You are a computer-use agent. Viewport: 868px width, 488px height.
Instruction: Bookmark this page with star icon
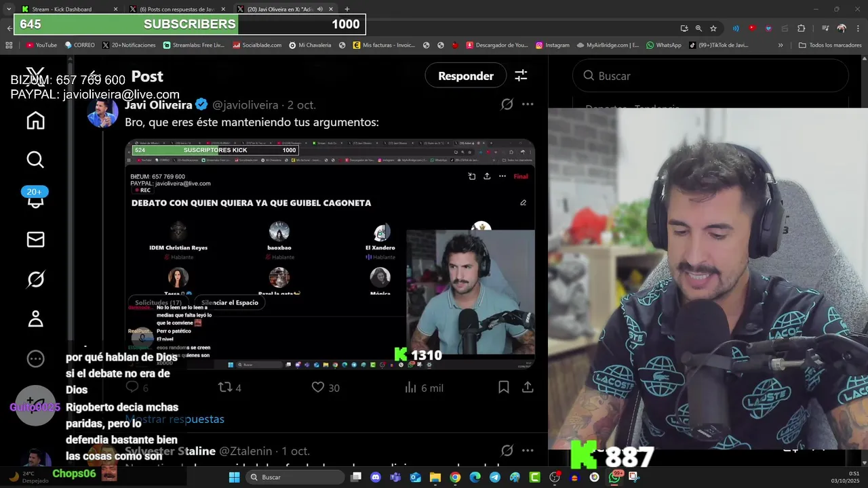(713, 28)
